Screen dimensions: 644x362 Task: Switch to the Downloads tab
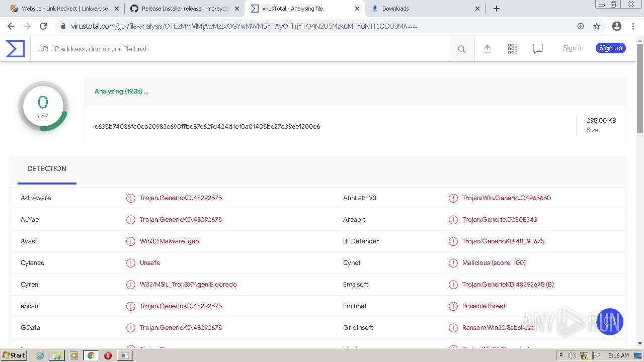pyautogui.click(x=423, y=9)
